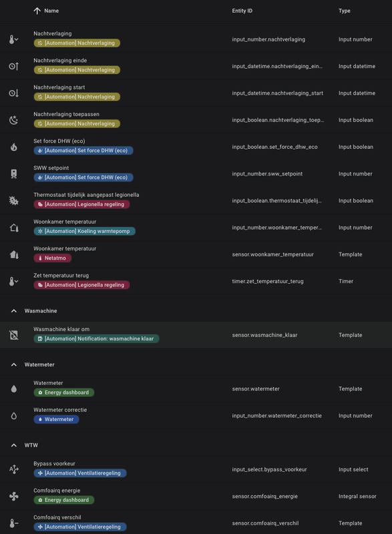Collapse the WTW section
This screenshot has height=534, width=392.
click(x=15, y=445)
